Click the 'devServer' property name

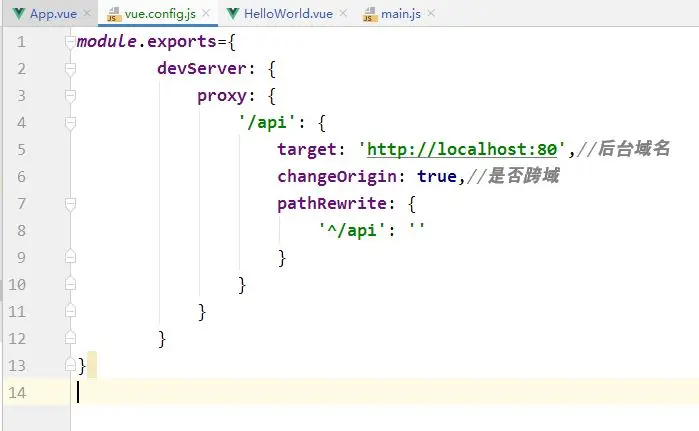click(202, 69)
